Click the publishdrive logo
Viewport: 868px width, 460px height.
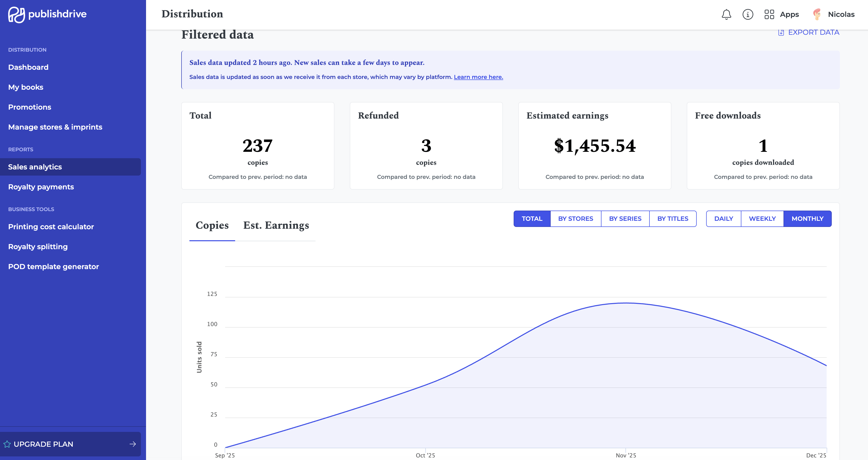(x=47, y=15)
